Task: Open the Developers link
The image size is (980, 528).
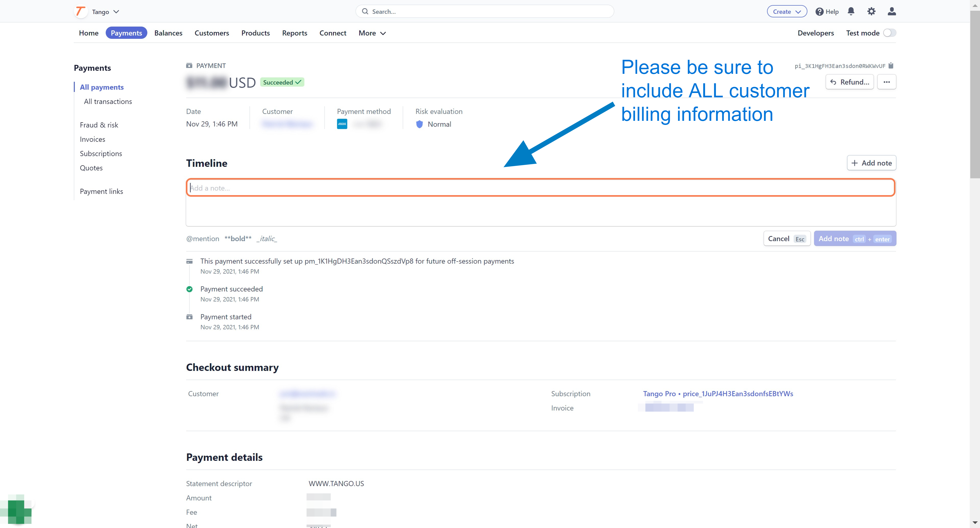Action: 816,33
